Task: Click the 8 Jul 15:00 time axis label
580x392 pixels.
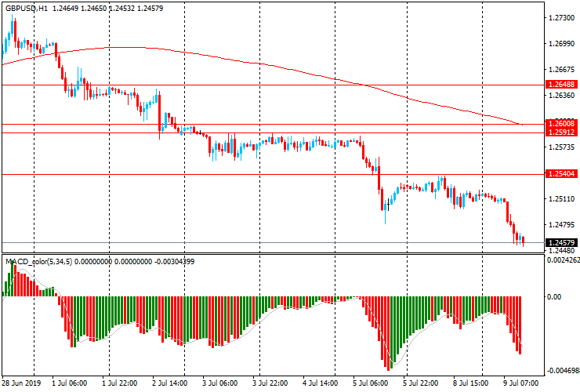Action: point(470,383)
